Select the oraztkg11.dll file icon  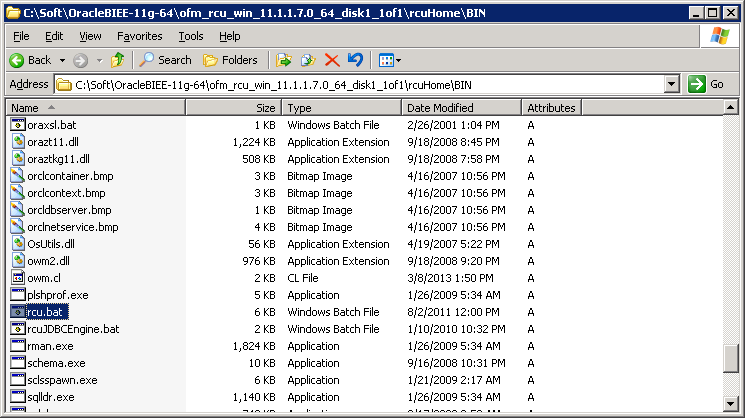(18, 159)
